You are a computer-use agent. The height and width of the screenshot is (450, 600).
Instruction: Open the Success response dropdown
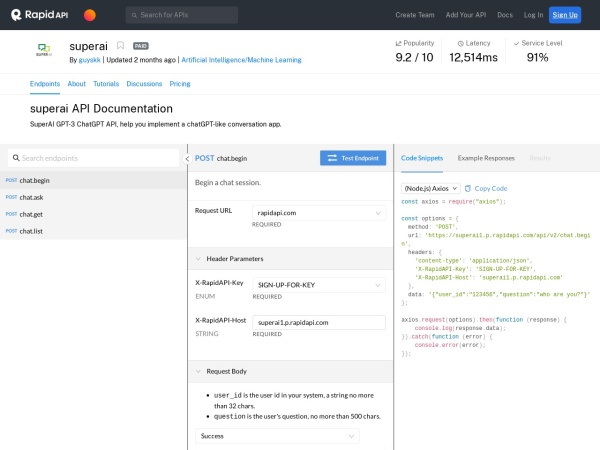(x=277, y=436)
